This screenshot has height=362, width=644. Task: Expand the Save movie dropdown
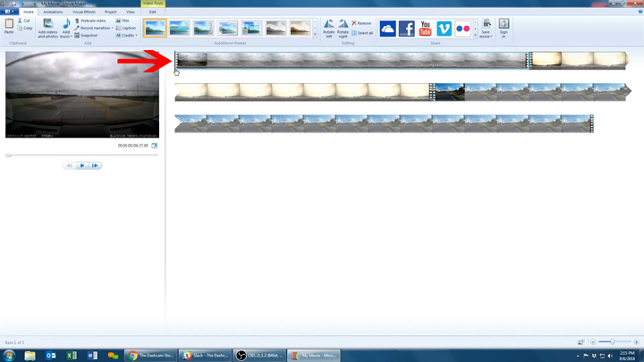(487, 36)
